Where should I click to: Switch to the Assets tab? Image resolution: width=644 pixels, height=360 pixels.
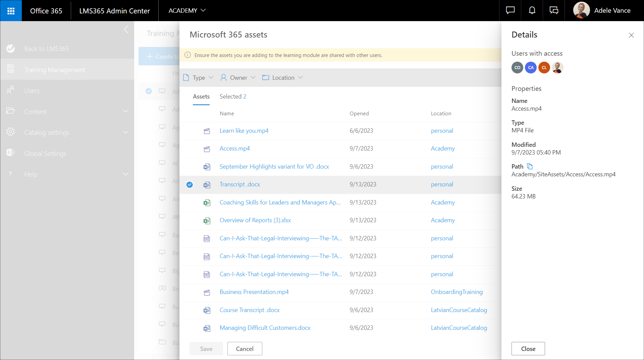pyautogui.click(x=201, y=97)
